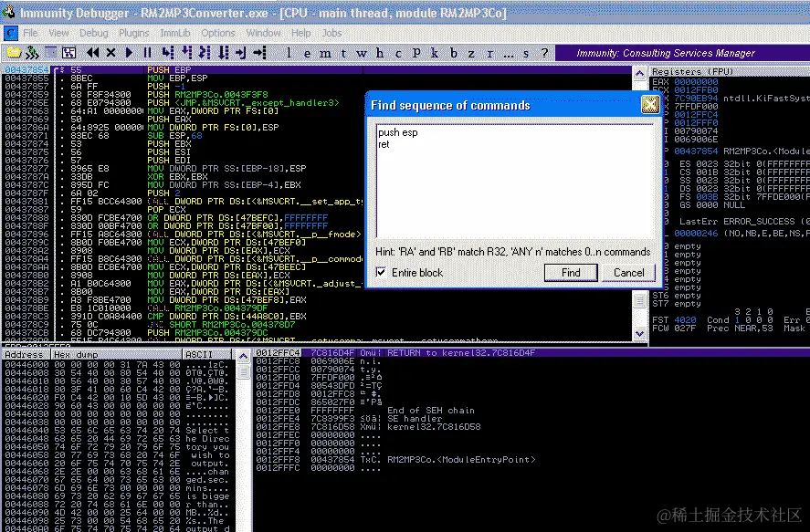Click the Step into toolbar icon
Image resolution: width=810 pixels, height=532 pixels.
click(168, 53)
